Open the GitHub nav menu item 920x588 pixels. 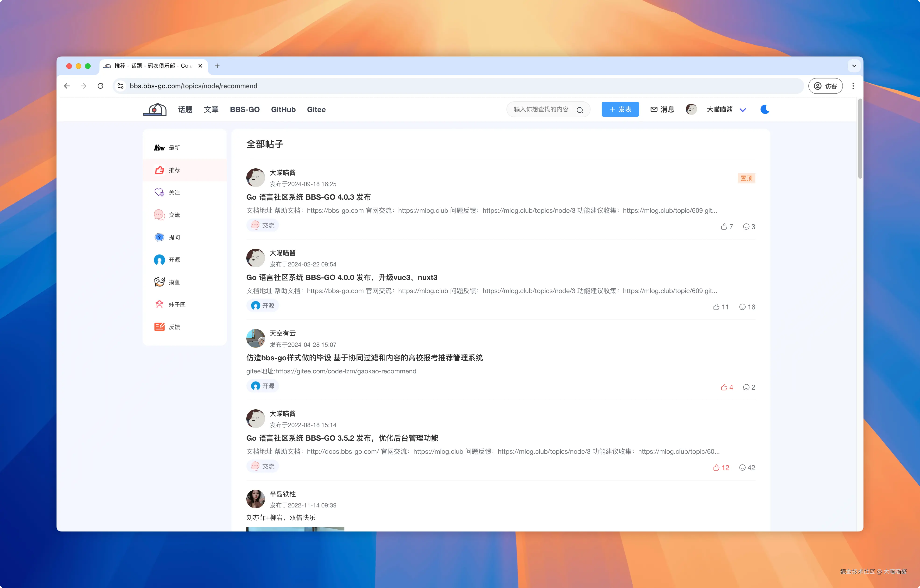[x=283, y=110]
